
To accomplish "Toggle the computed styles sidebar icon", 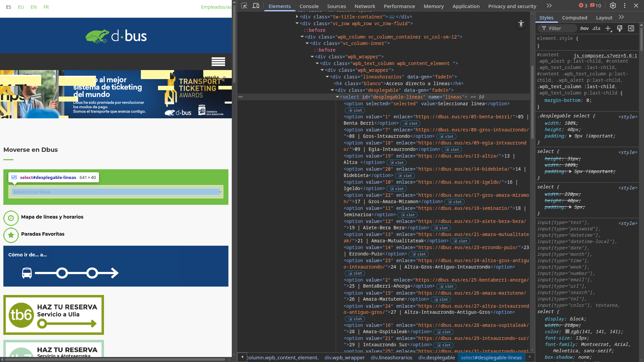I will click(x=631, y=28).
